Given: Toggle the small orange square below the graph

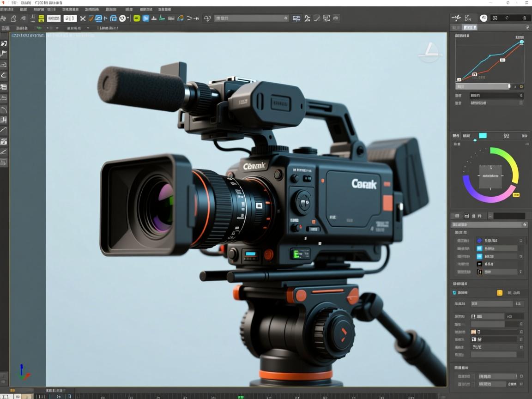Looking at the screenshot, I should tap(521, 86).
